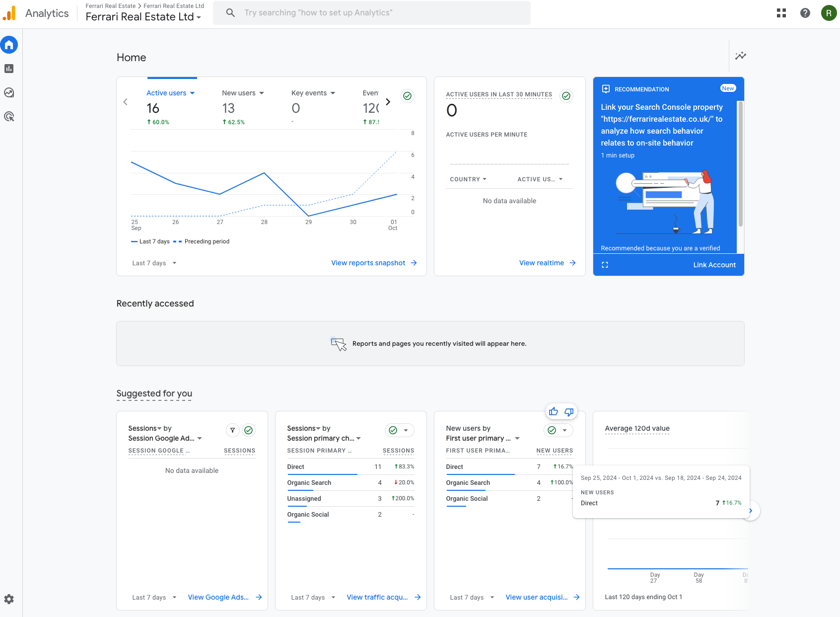Click the search magnifier icon
This screenshot has height=617, width=840.
(x=230, y=13)
